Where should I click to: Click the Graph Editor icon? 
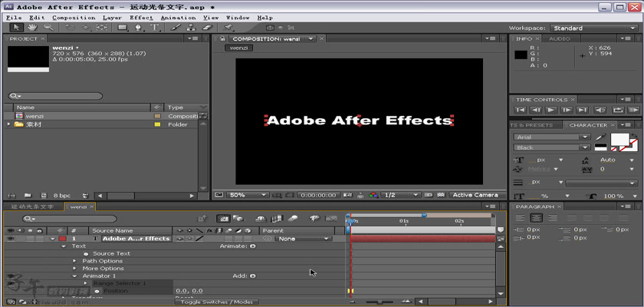[331, 219]
